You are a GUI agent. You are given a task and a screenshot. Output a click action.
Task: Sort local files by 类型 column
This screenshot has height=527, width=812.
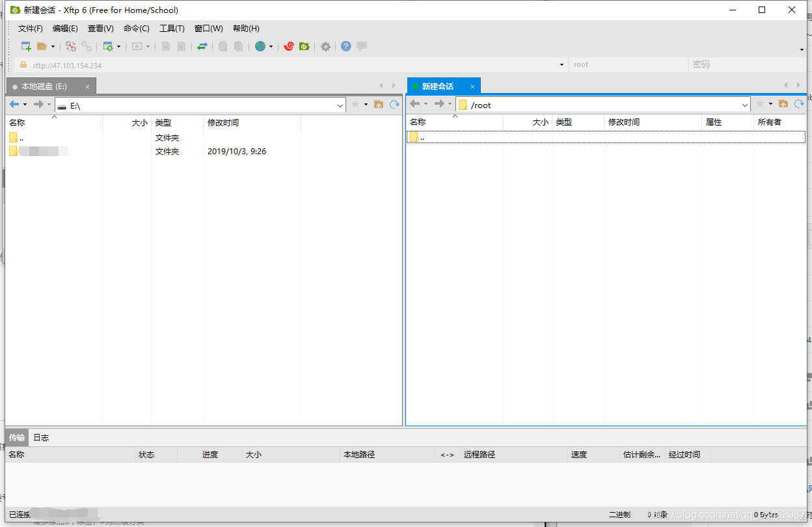click(177, 122)
